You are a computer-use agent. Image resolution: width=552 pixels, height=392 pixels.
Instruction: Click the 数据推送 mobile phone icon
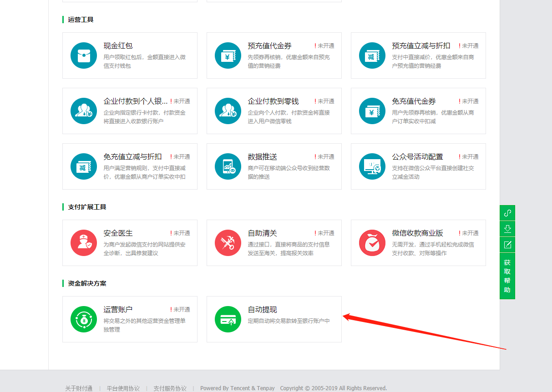[x=228, y=166]
